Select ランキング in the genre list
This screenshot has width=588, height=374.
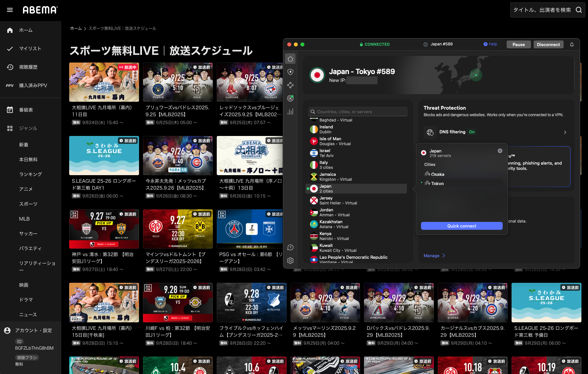[x=31, y=174]
